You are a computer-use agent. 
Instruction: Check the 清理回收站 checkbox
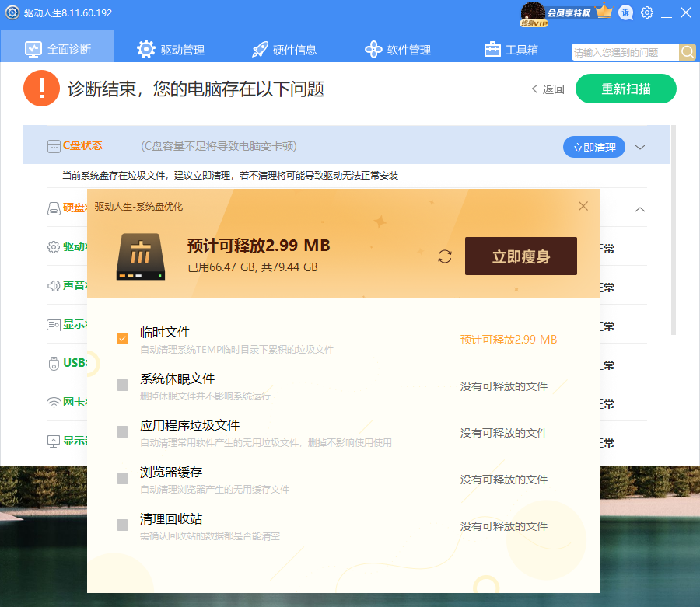(x=122, y=525)
